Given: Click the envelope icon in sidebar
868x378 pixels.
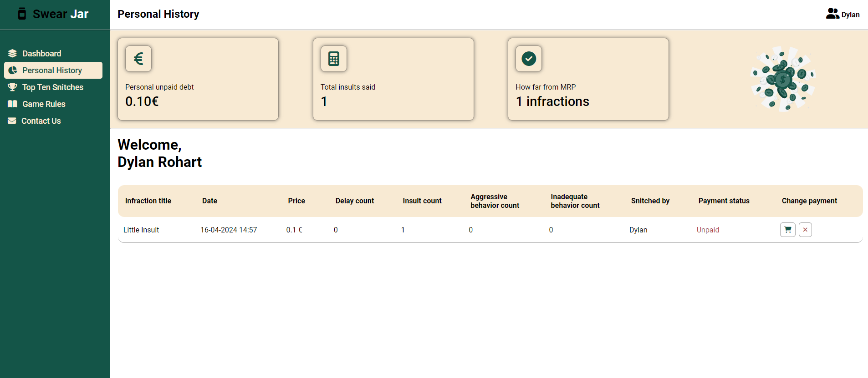Looking at the screenshot, I should click(x=12, y=121).
